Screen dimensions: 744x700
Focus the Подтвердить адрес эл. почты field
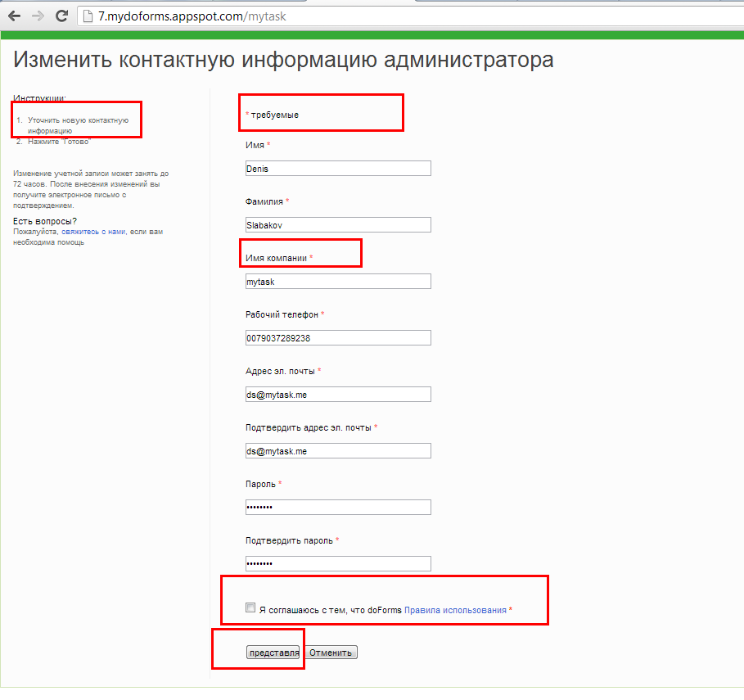(338, 451)
